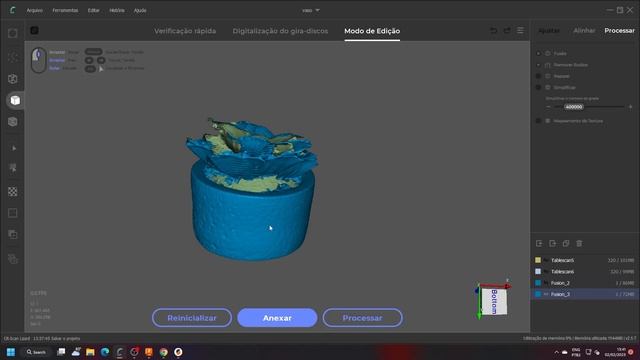640x360 pixels.
Task: Click the 400000 slider value field
Action: pyautogui.click(x=574, y=107)
